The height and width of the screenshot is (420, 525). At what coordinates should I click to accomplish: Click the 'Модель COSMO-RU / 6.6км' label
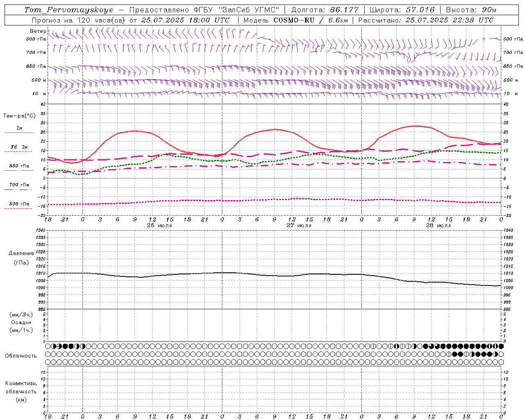(x=295, y=20)
